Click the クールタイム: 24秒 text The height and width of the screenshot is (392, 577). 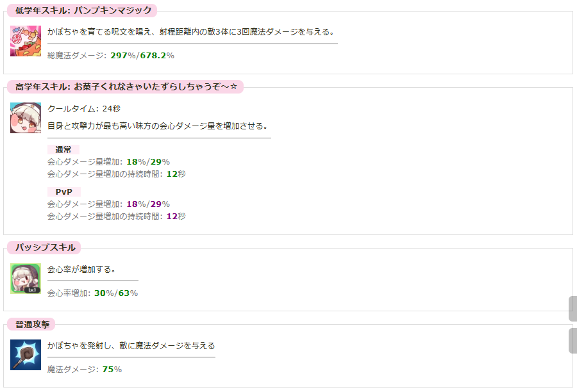(x=84, y=109)
